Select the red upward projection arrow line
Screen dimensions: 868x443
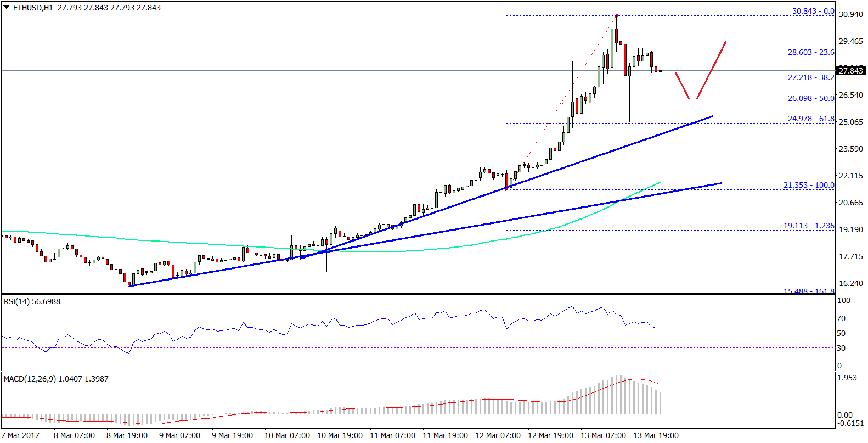[712, 70]
